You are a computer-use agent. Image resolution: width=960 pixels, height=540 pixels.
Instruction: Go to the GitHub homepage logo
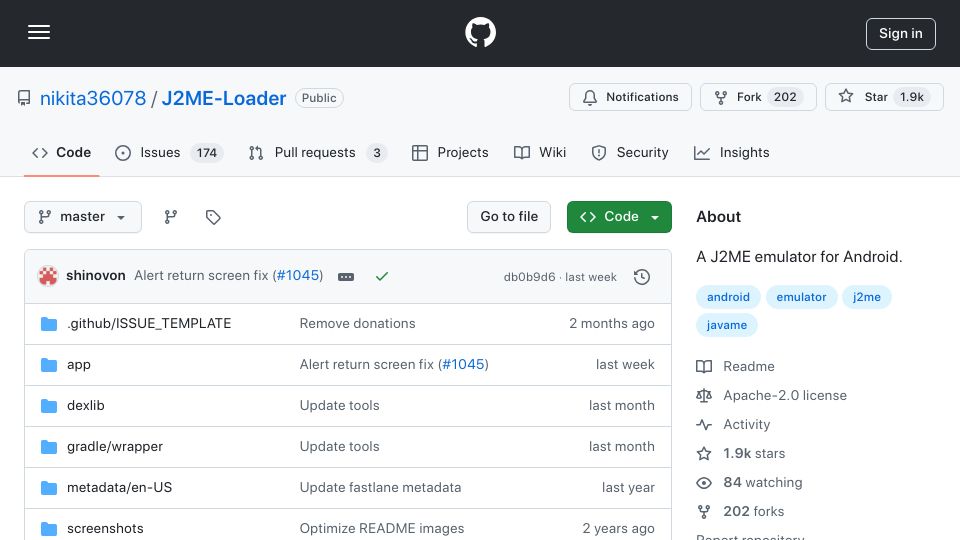[x=480, y=32]
